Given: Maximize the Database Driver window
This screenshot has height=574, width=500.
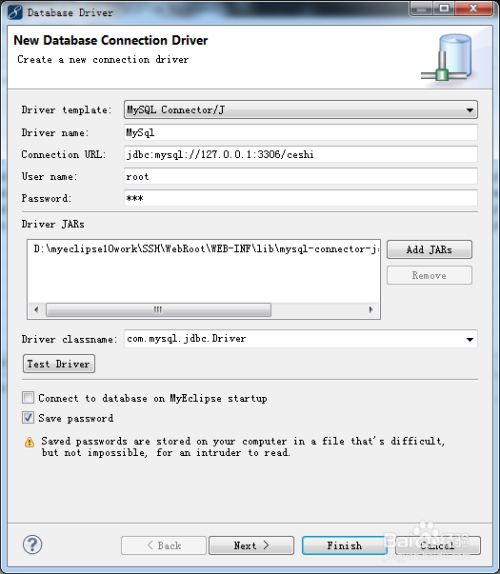Looking at the screenshot, I should 444,8.
